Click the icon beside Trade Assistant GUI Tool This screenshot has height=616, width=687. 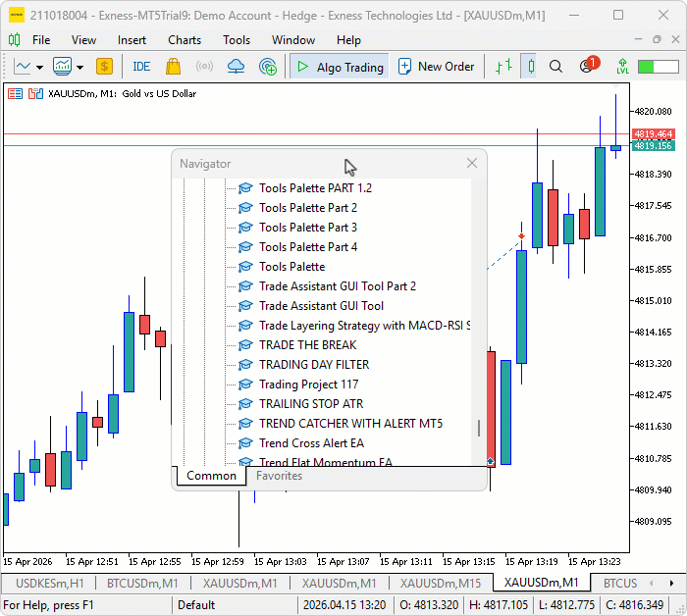point(245,306)
